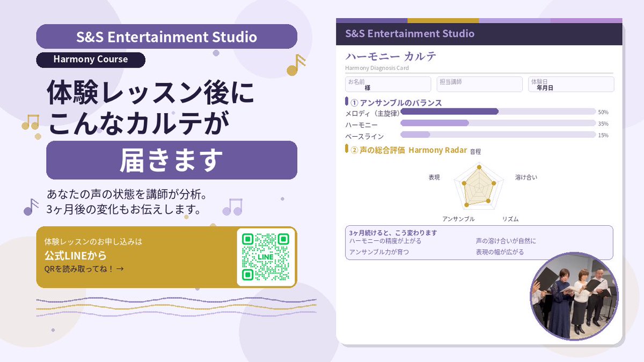Click the heading ② 声の総合評価 Harmony Radar
Screen dimensions: 644x362
(x=408, y=150)
